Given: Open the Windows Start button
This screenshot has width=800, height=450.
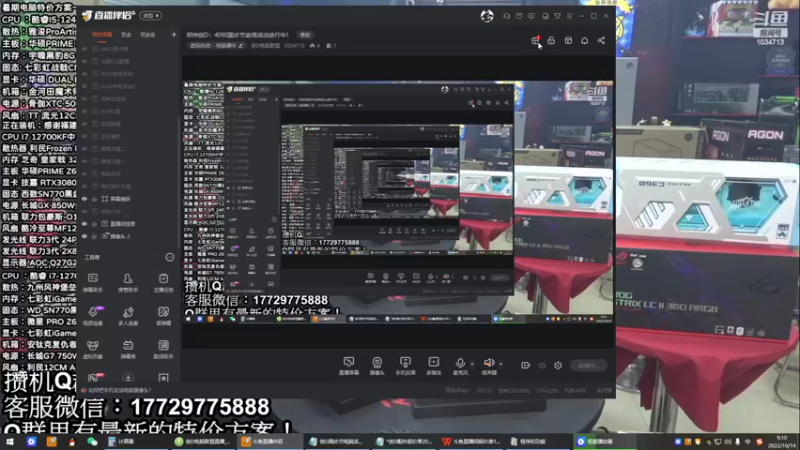Looking at the screenshot, I should tap(10, 441).
